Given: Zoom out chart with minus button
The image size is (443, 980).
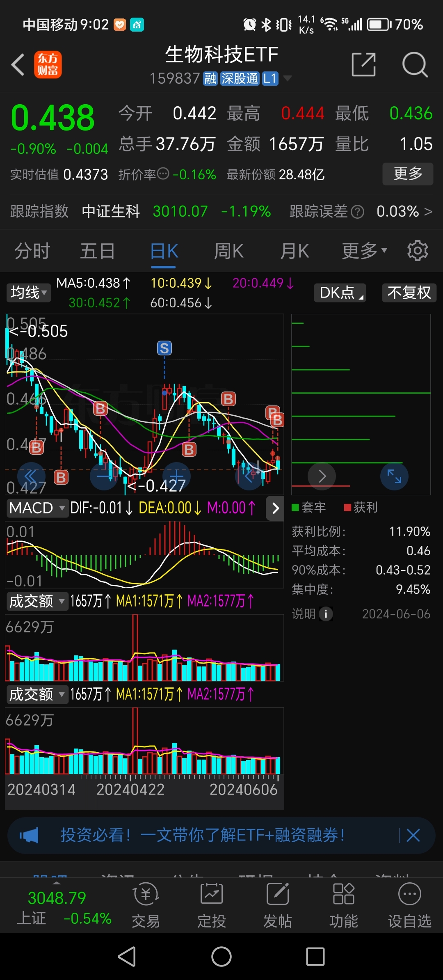Looking at the screenshot, I should click(104, 476).
